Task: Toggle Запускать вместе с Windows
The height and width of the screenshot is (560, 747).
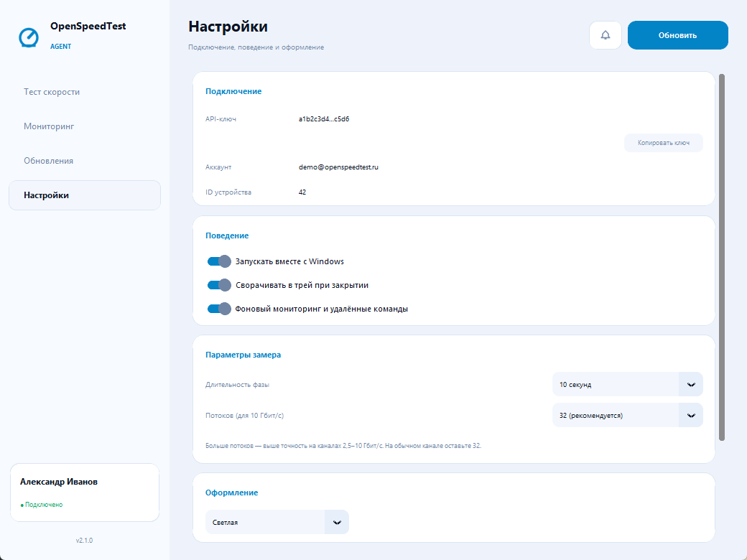Action: (219, 261)
